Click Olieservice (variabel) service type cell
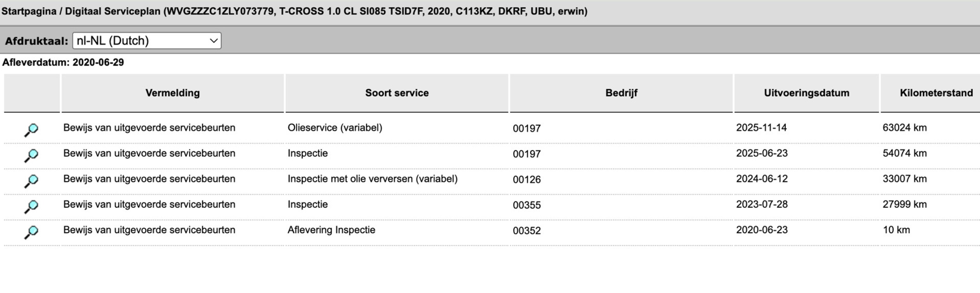 tap(335, 128)
